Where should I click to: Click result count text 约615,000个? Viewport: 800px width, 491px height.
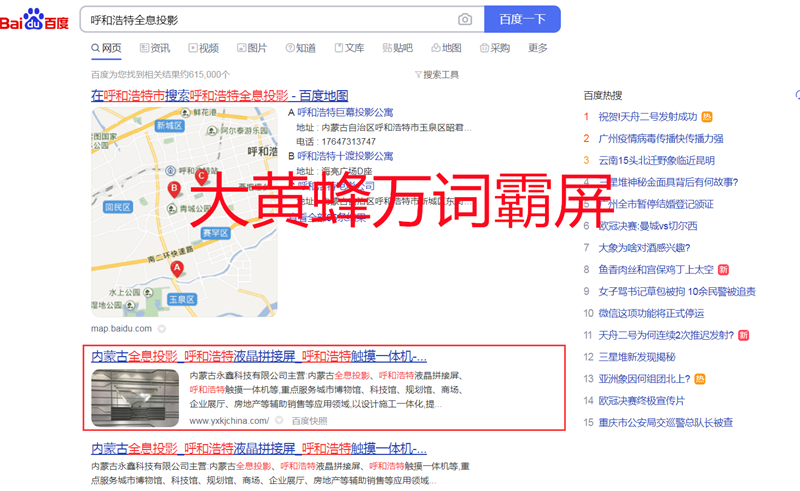[205, 75]
